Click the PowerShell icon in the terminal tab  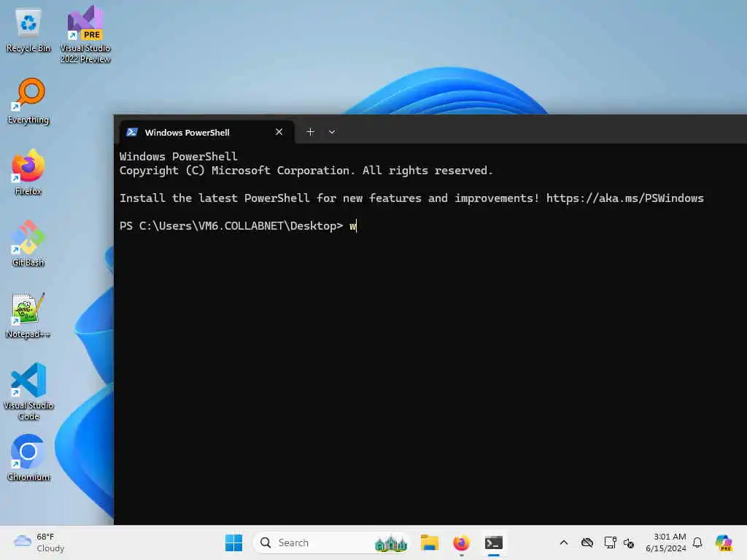coord(132,133)
